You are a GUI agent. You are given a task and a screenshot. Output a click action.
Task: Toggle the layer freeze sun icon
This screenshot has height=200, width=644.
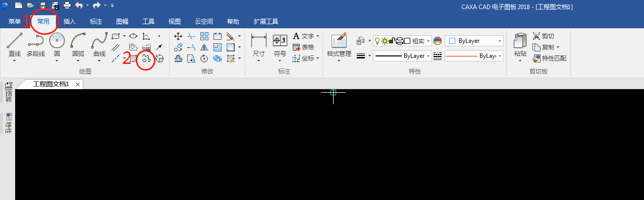pos(385,41)
